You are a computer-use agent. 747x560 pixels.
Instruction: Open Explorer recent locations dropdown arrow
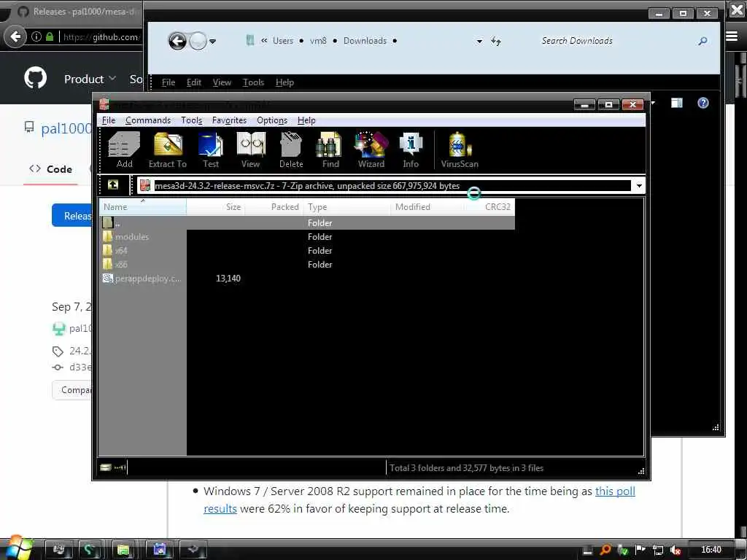(x=212, y=42)
